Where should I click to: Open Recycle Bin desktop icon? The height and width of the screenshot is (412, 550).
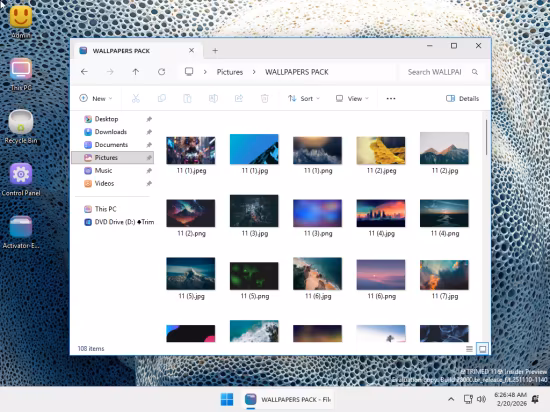[21, 127]
